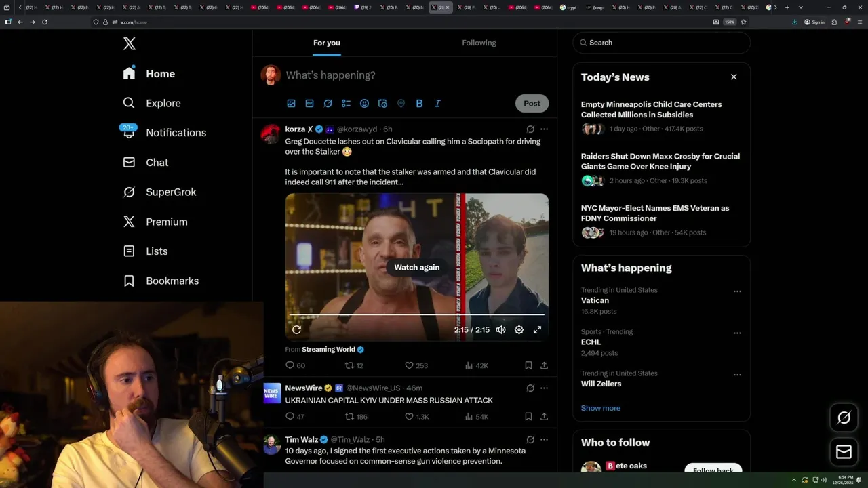Screen dimensions: 868x488
Task: Click the video progress bar
Action: pyautogui.click(x=416, y=314)
